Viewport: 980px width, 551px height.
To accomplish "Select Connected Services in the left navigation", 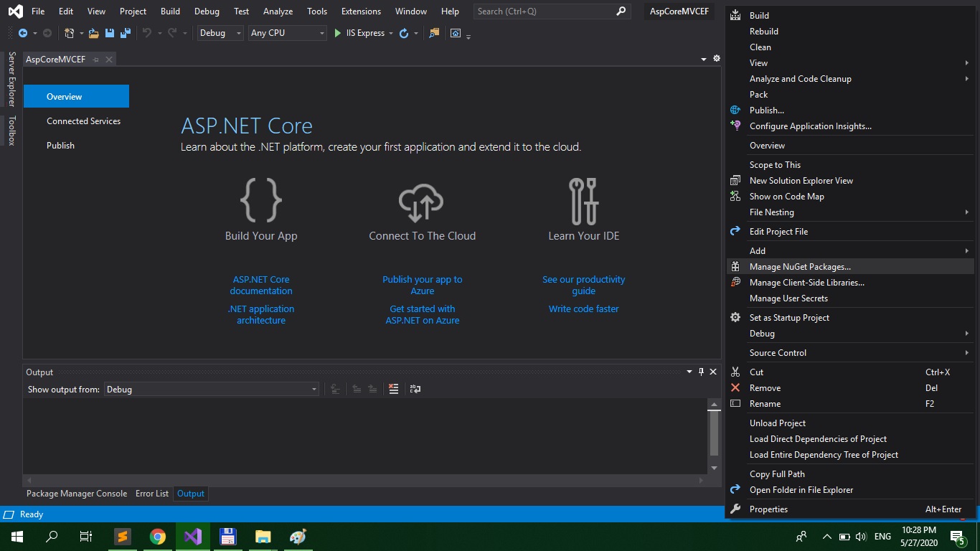I will (83, 121).
